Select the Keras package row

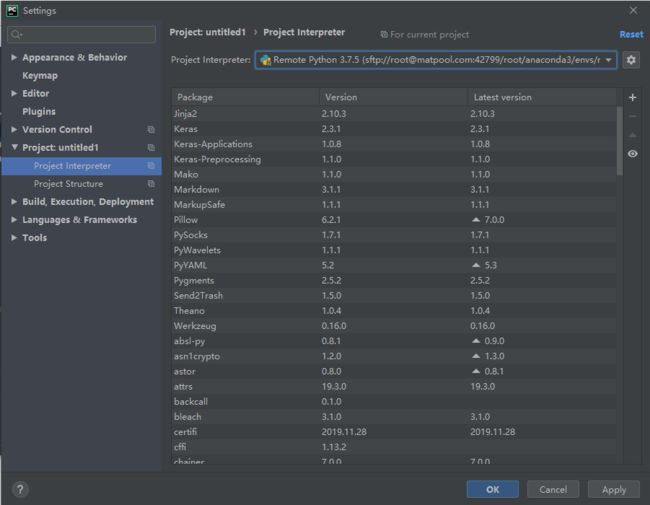(x=394, y=129)
